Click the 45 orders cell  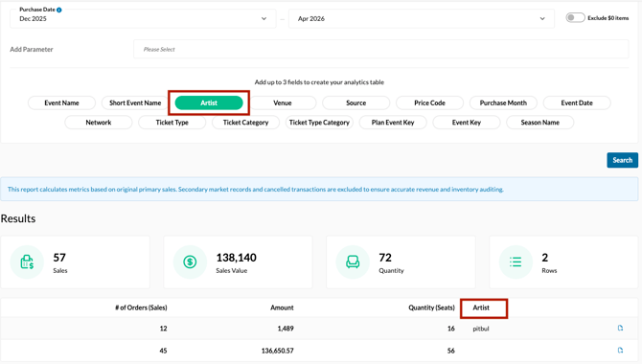[x=163, y=351]
